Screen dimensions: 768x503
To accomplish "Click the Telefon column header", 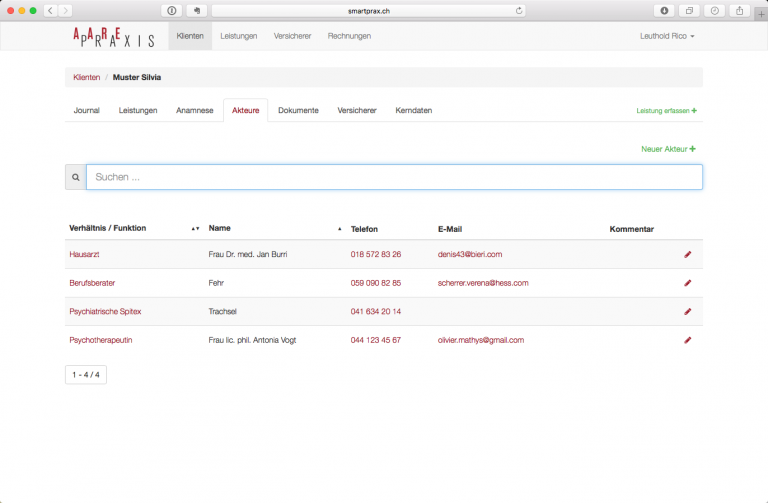I will [x=364, y=229].
